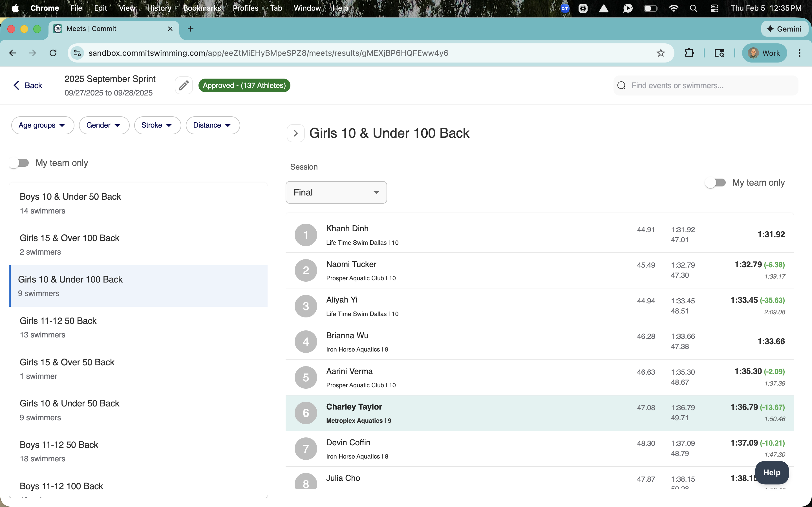Go Back to meets list
Screen dimensions: 812x507
point(28,86)
